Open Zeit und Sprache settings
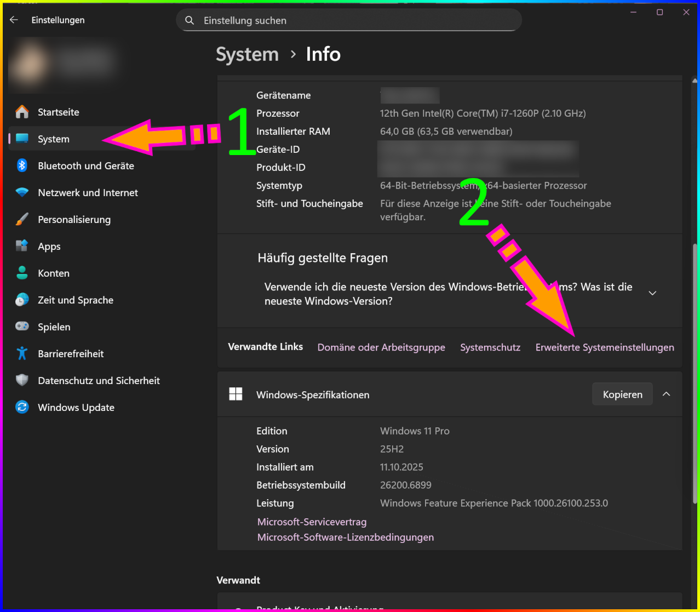This screenshot has height=612, width=700. pos(102,300)
